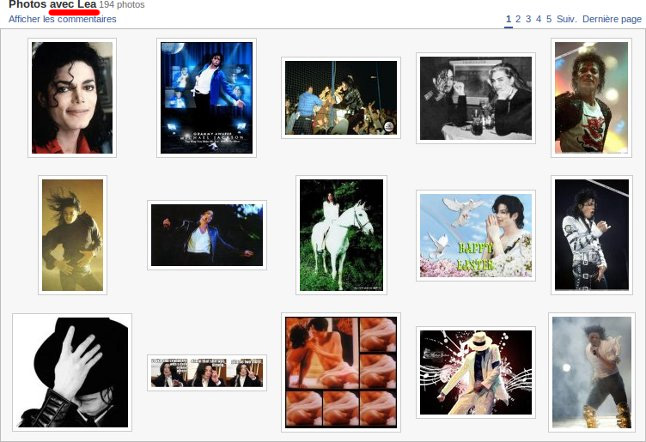Open black-and-white photo of two people at table
This screenshot has height=442, width=646.
pyautogui.click(x=476, y=98)
